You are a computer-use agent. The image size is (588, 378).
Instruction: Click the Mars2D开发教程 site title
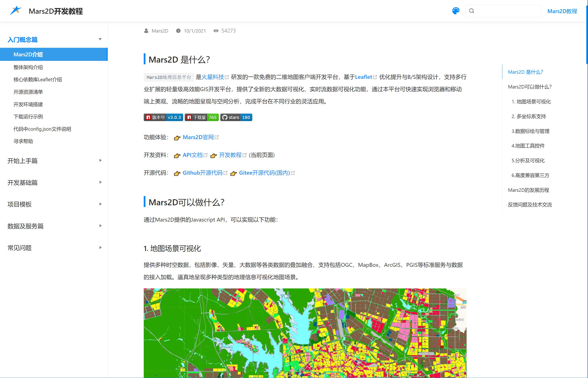56,11
